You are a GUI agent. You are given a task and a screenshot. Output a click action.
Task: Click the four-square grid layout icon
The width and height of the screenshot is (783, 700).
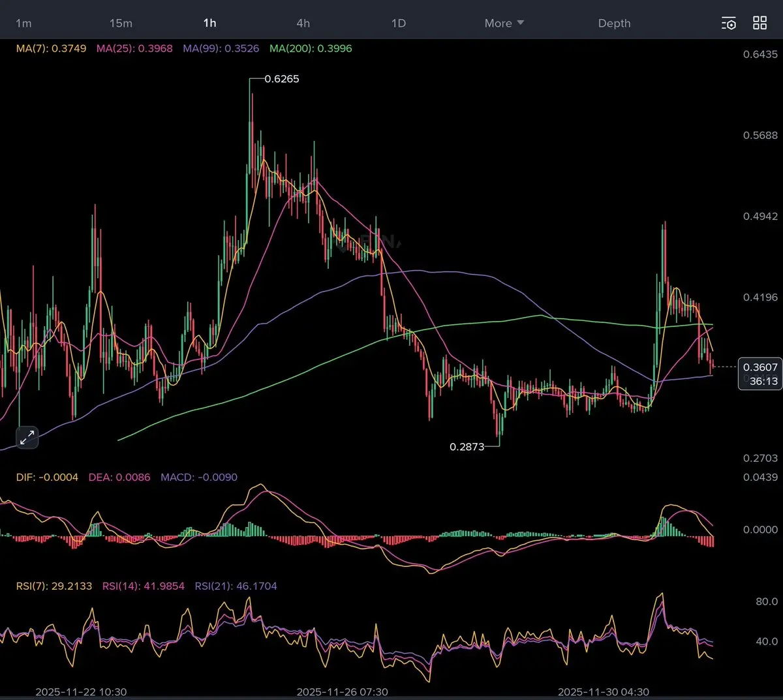760,23
